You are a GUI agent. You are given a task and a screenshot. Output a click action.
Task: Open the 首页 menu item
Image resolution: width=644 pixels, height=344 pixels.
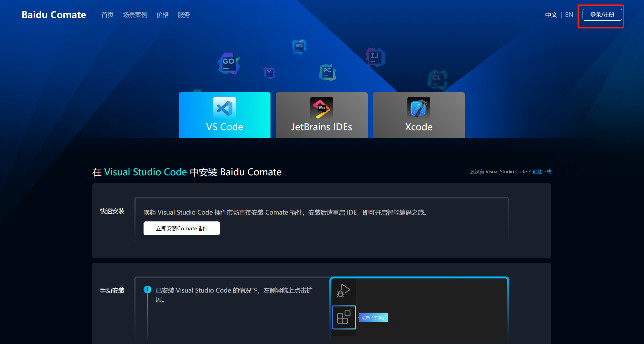click(x=107, y=15)
